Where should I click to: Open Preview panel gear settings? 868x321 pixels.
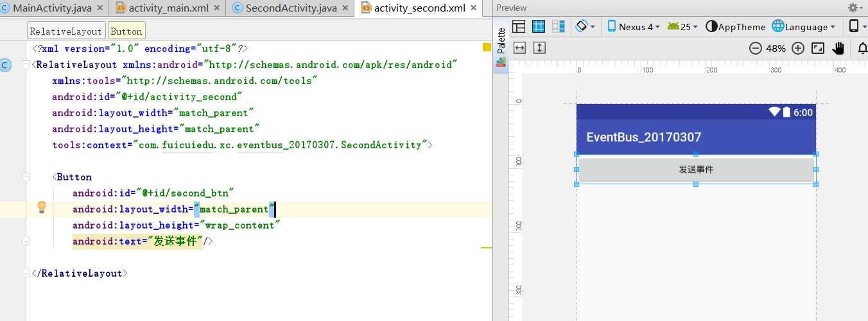coord(855,8)
